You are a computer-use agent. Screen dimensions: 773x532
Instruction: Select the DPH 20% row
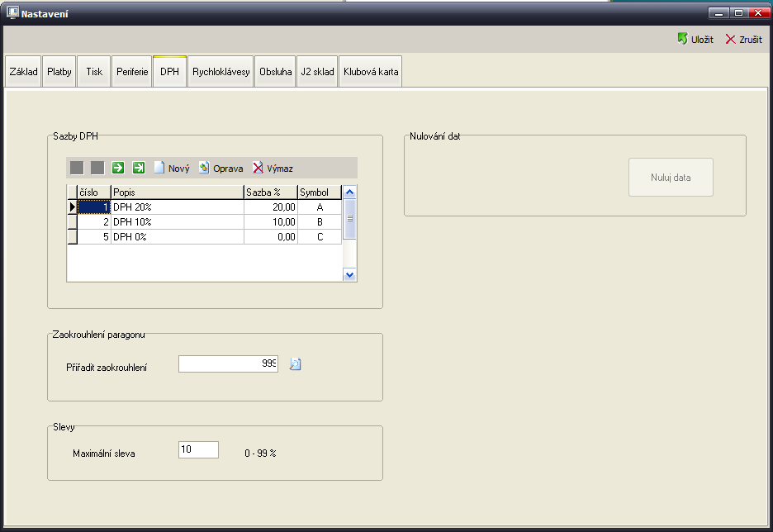tap(205, 207)
